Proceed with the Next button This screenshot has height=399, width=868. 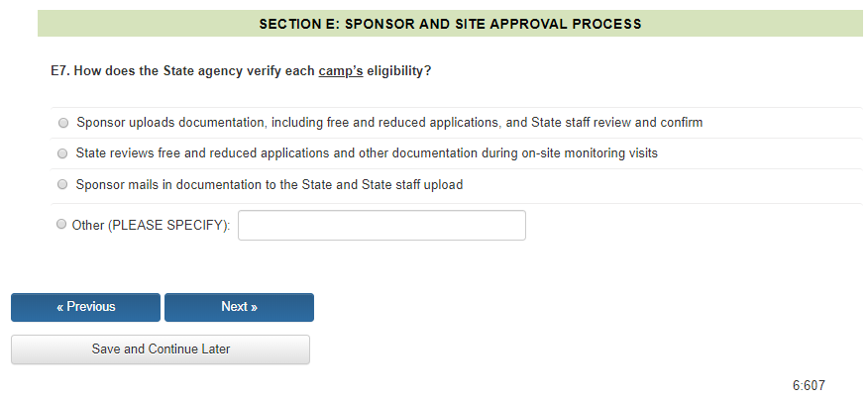[239, 307]
